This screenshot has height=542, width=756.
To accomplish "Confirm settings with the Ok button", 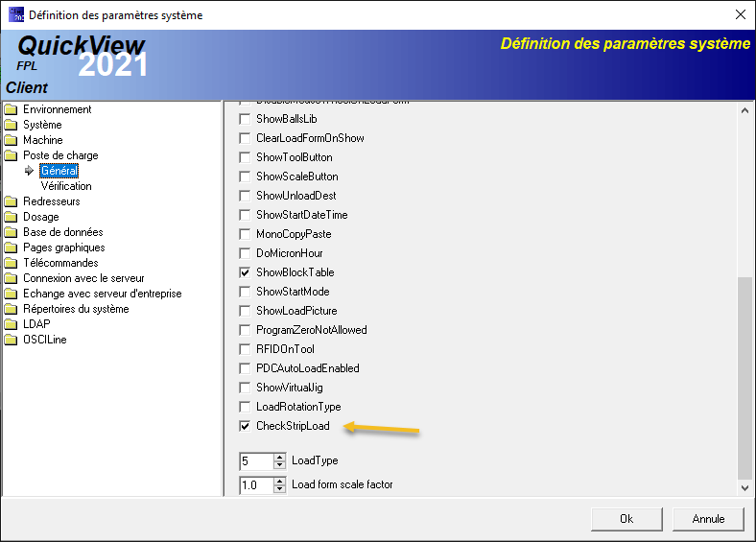I will pyautogui.click(x=626, y=519).
